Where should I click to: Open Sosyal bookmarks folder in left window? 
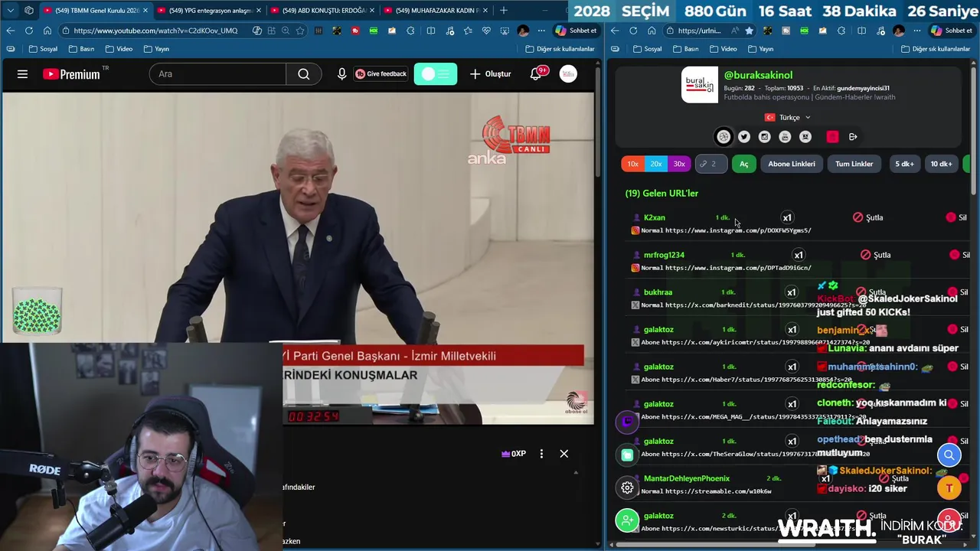(44, 49)
